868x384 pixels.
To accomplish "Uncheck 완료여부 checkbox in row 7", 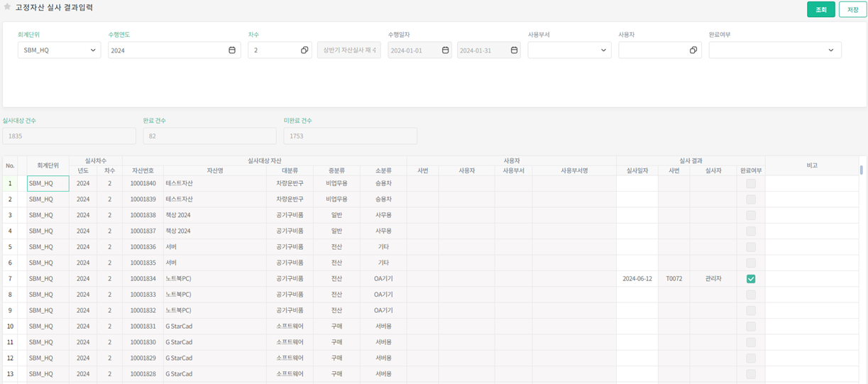I will [751, 279].
